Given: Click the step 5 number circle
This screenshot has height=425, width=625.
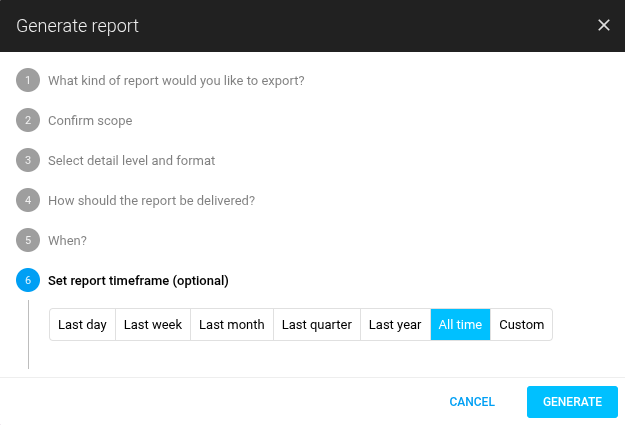Looking at the screenshot, I should tap(28, 240).
